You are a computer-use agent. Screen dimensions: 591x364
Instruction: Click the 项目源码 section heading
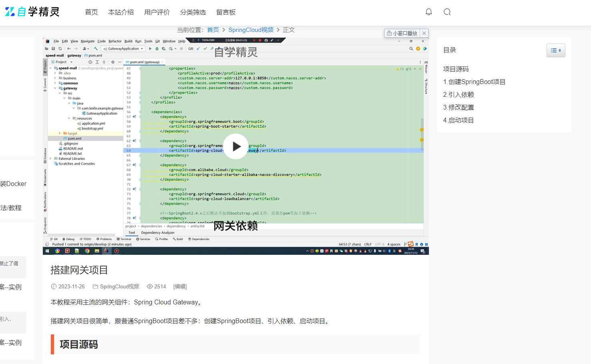tap(79, 344)
